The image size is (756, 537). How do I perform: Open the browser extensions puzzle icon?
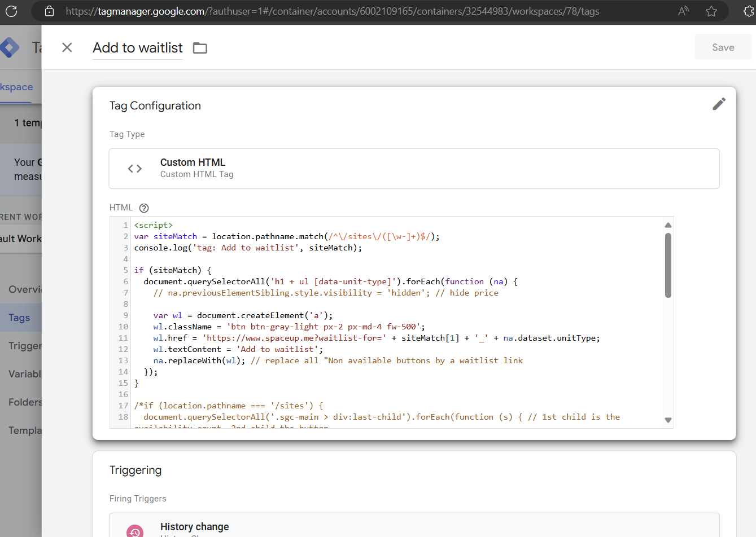click(x=750, y=11)
